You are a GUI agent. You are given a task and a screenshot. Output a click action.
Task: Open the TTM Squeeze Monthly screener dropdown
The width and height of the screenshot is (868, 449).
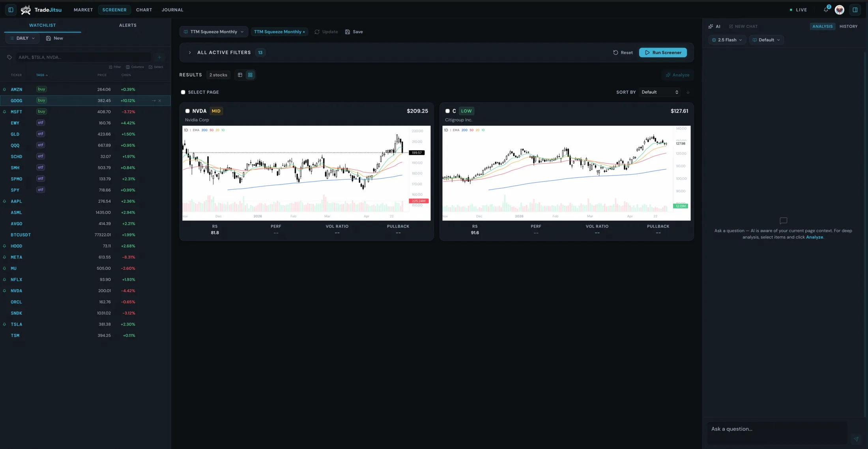pyautogui.click(x=213, y=32)
